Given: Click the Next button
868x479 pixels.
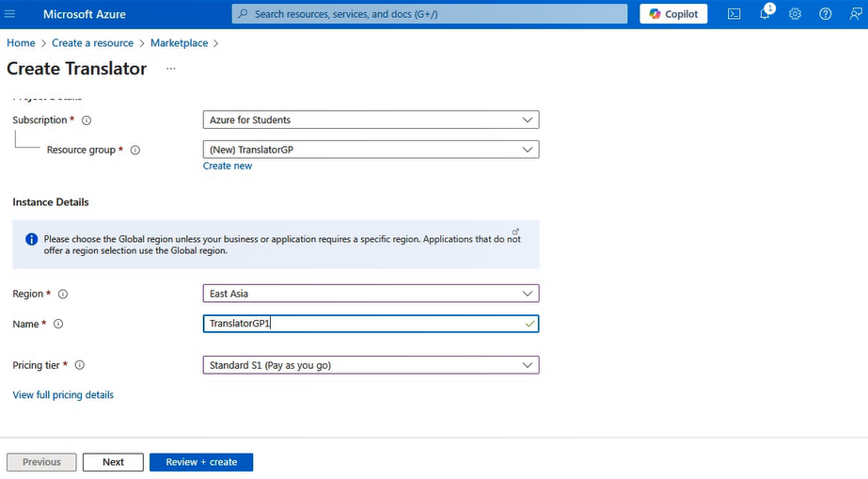Looking at the screenshot, I should 113,462.
